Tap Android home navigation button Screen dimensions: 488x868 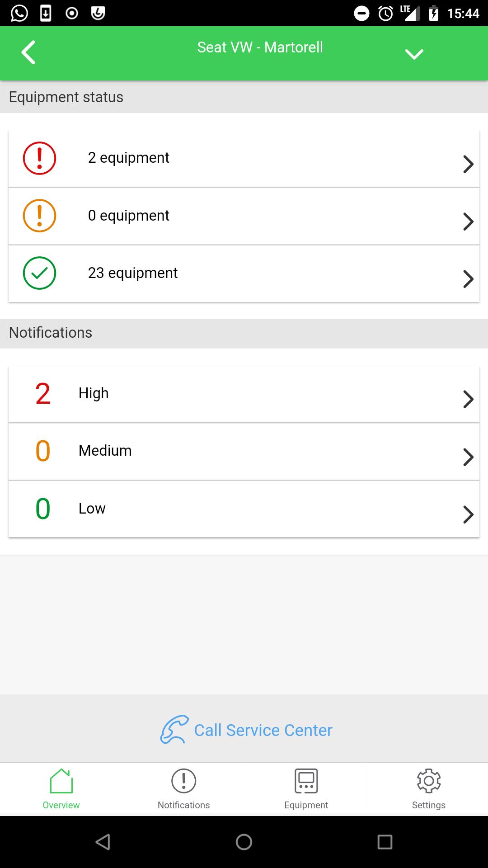[x=244, y=842]
